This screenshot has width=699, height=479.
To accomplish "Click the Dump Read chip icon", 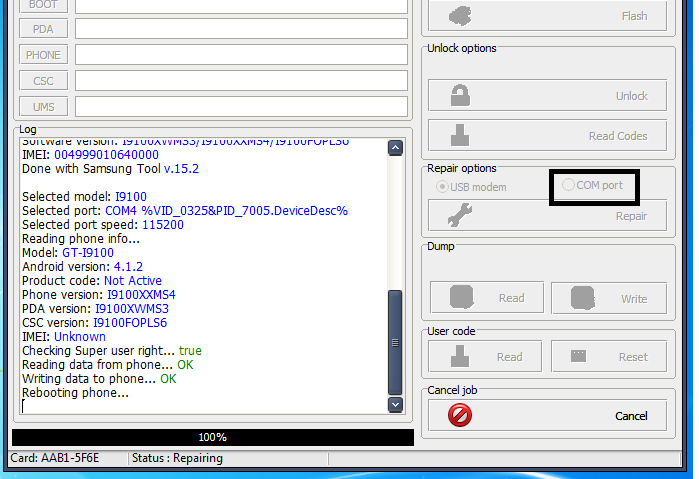I will [461, 297].
